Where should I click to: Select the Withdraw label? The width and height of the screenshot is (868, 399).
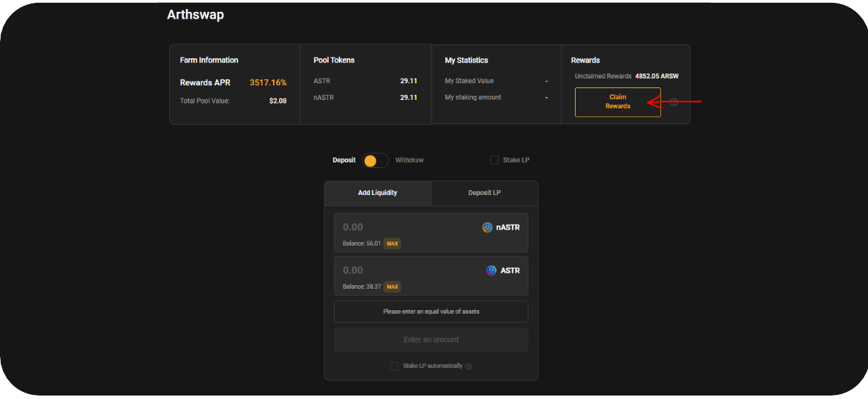[409, 160]
